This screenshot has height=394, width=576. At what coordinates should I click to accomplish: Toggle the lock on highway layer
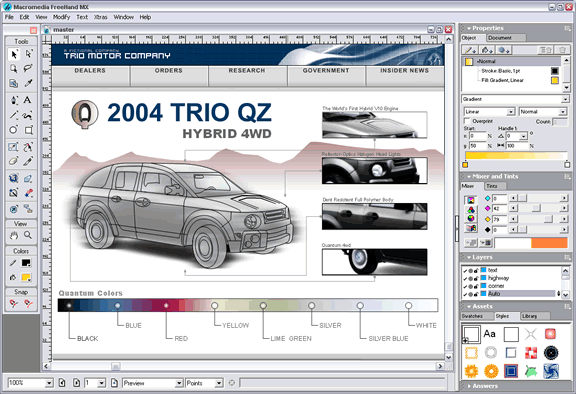tap(476, 278)
